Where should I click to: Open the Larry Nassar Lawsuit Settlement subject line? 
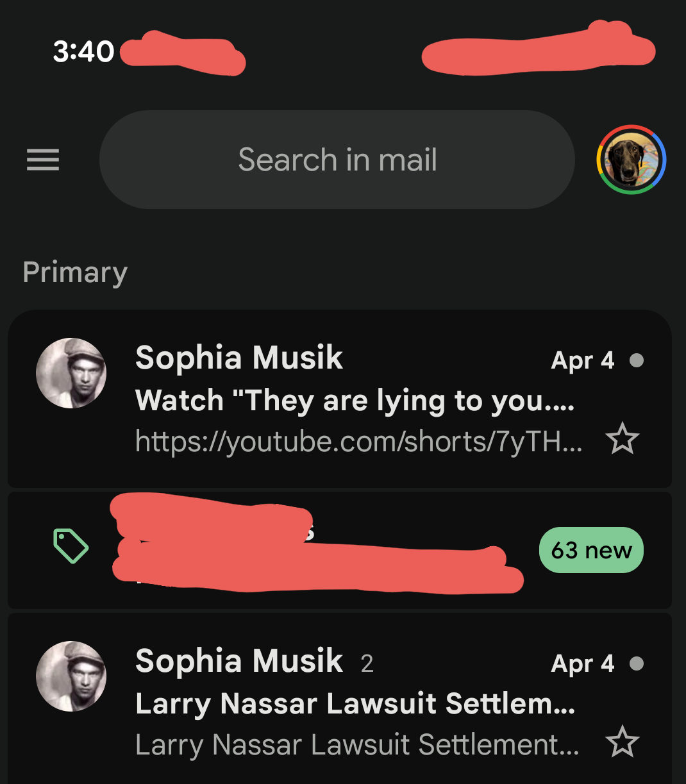355,704
